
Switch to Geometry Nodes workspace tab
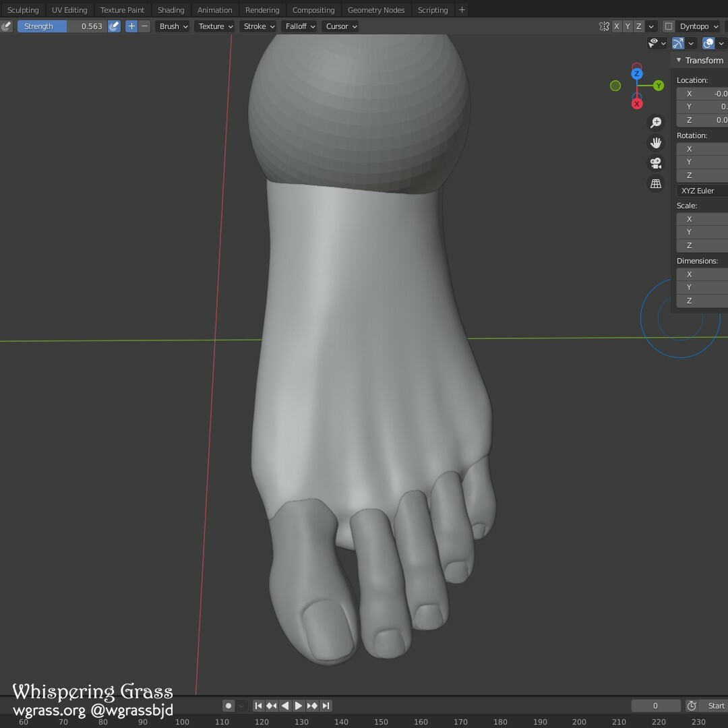click(375, 9)
